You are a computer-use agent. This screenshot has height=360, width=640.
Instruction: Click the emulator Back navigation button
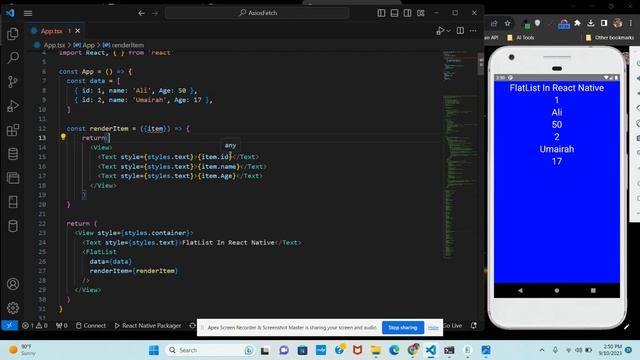tap(520, 290)
